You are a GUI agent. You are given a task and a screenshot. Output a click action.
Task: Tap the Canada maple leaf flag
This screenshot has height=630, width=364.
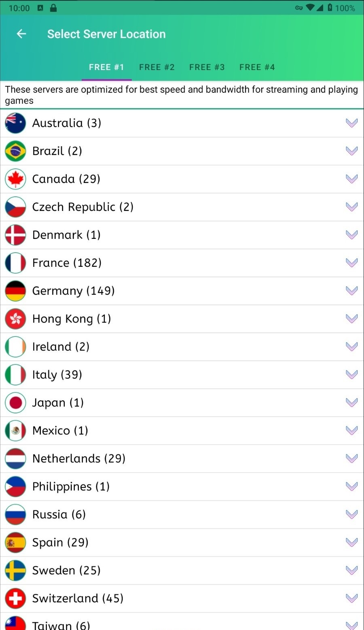pos(15,179)
